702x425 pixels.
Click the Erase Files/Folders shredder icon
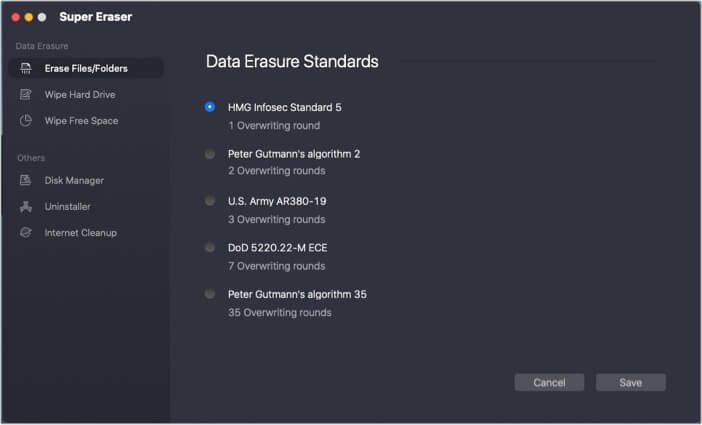[x=26, y=69]
